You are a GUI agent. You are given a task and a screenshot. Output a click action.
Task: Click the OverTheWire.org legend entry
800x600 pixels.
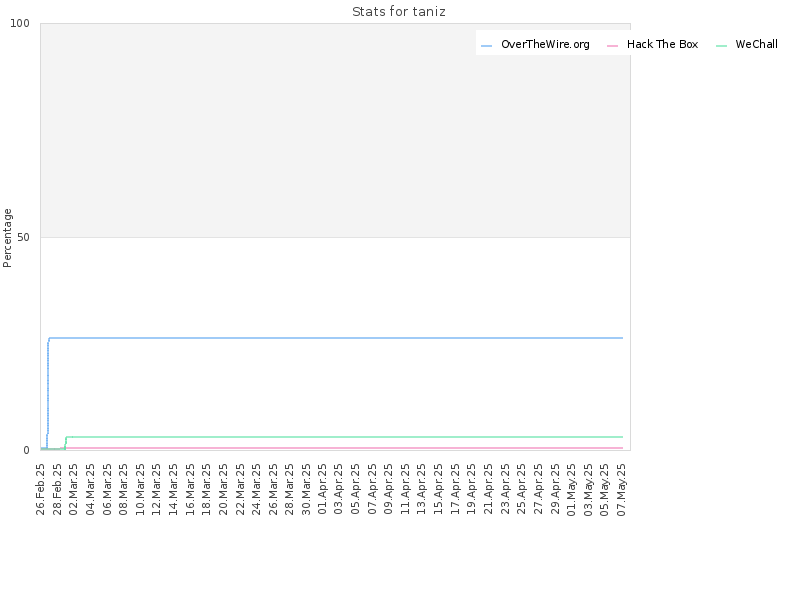(x=535, y=44)
